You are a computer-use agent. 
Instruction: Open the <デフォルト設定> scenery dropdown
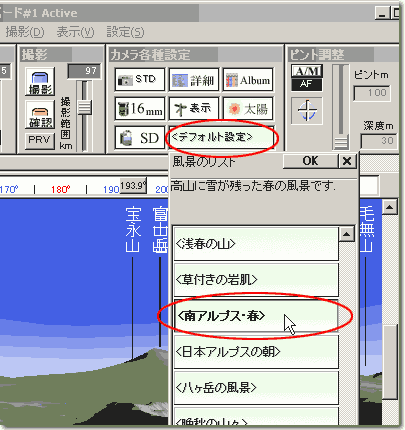(222, 137)
